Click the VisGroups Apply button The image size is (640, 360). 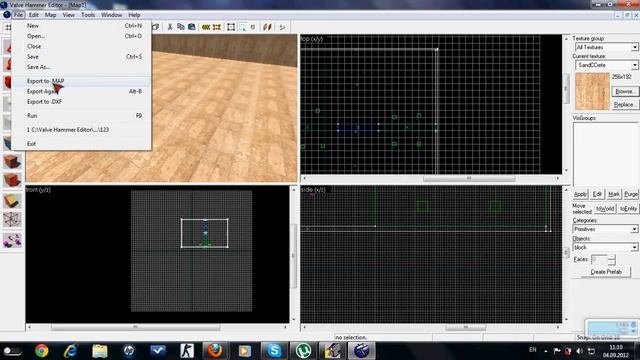580,194
